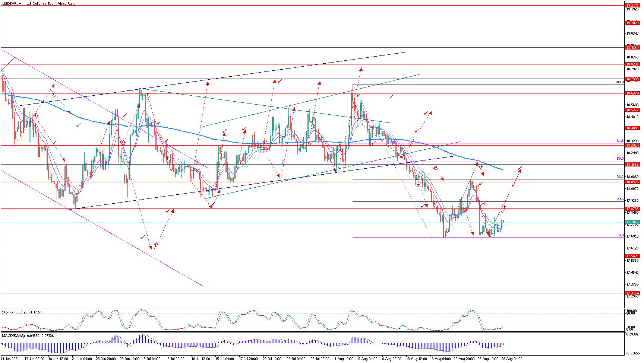Screen dimensions: 644x363
Task: Click the 17.4540 price axis value
Action: 632,273
